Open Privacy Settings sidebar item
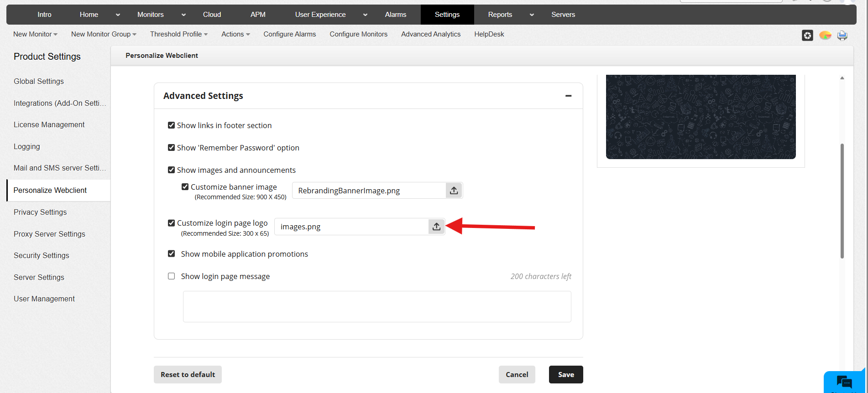Image resolution: width=868 pixels, height=393 pixels. [x=40, y=212]
